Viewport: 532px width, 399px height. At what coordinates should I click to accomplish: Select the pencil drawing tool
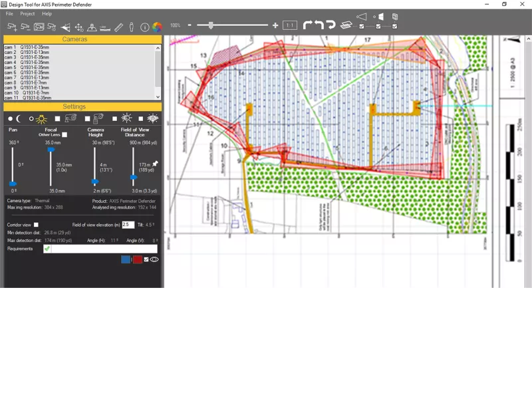pyautogui.click(x=118, y=27)
